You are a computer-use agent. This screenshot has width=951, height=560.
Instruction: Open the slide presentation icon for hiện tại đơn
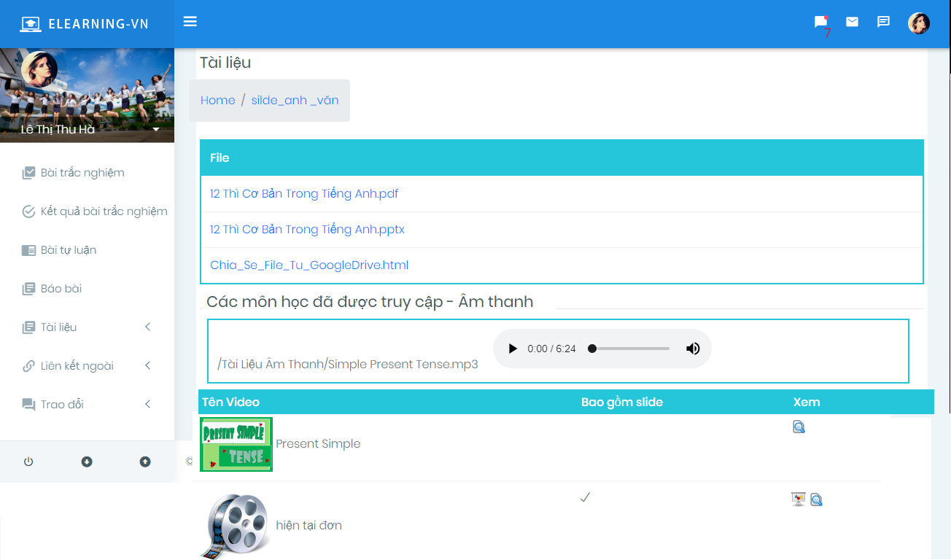[x=799, y=499]
